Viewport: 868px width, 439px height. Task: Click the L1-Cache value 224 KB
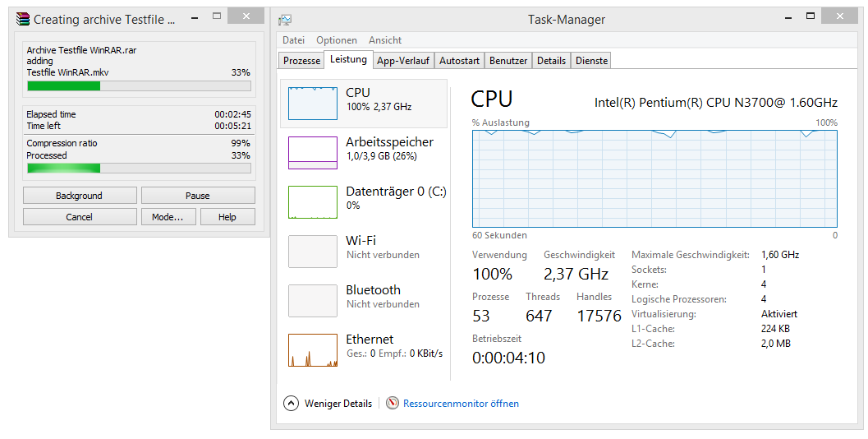pos(775,329)
